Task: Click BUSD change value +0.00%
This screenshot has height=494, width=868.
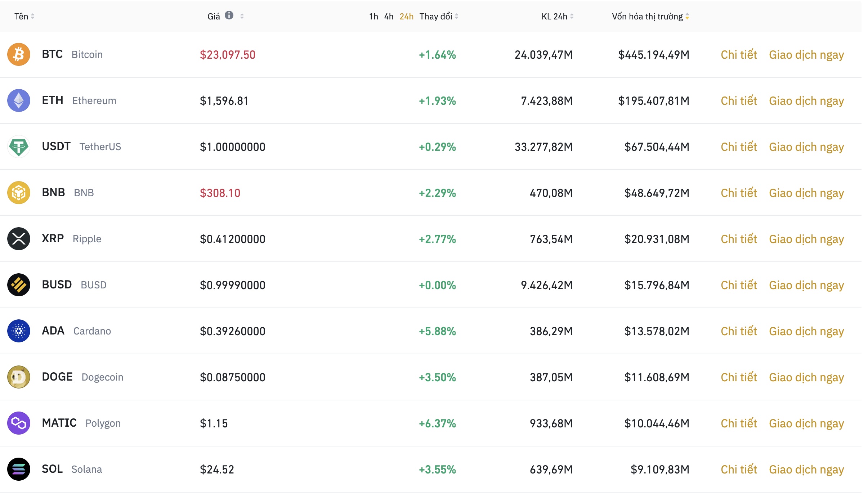Action: click(x=437, y=285)
